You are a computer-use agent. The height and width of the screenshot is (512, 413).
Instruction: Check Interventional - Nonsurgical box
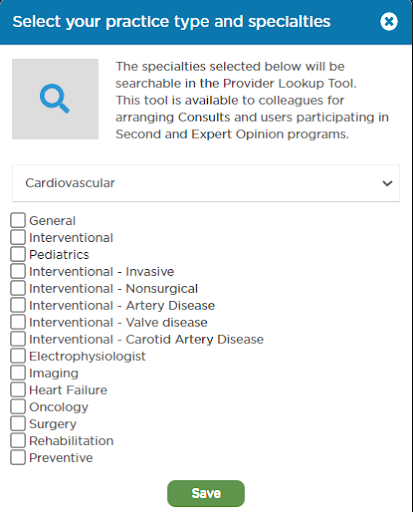pyautogui.click(x=18, y=288)
